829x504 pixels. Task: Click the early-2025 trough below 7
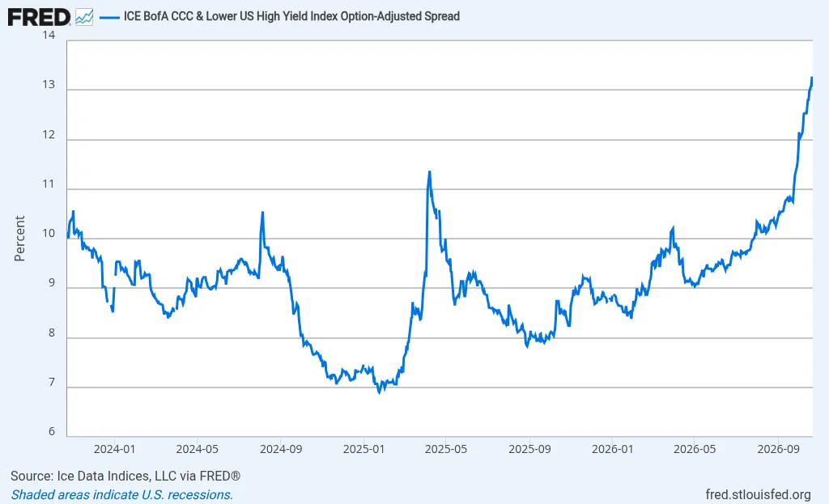[x=379, y=392]
